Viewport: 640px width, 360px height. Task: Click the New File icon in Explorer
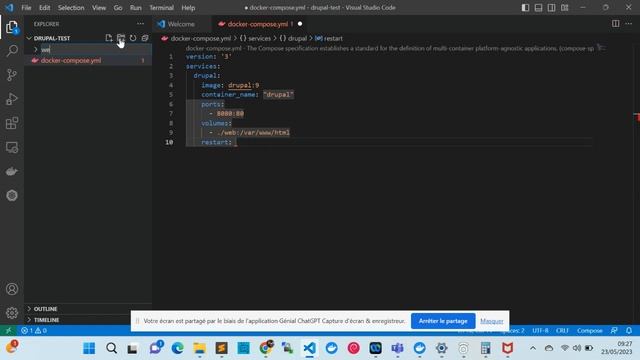click(109, 38)
